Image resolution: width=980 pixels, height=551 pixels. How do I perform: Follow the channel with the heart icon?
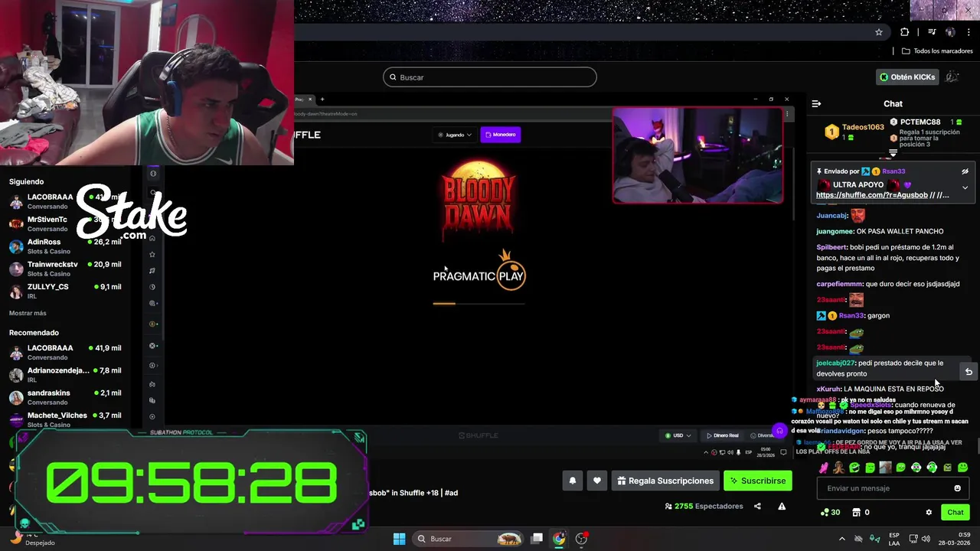(x=597, y=481)
